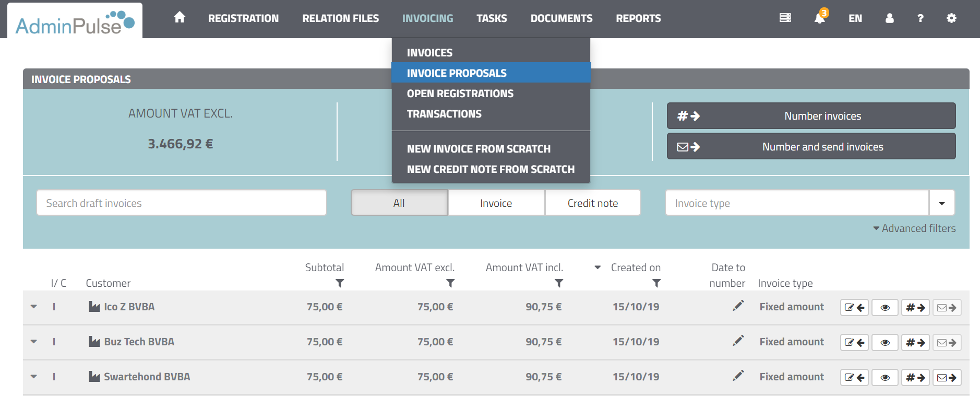Number the Buz Tech BVBA invoice
The image size is (980, 396).
click(x=915, y=343)
